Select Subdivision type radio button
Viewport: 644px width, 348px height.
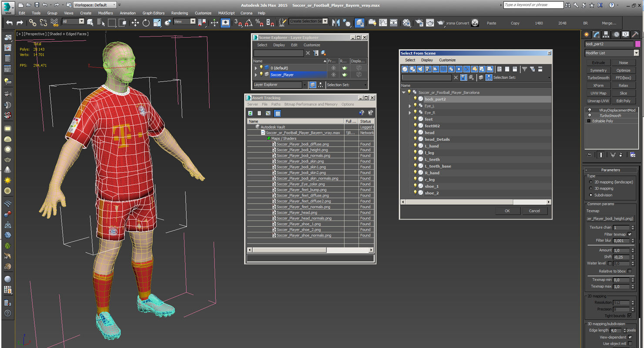coord(590,195)
